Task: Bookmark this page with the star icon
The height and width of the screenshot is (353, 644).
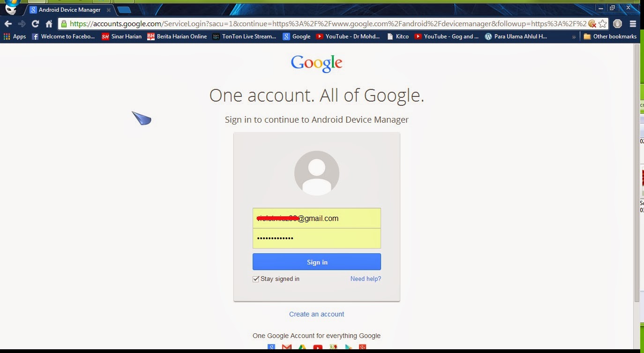Action: pos(603,24)
